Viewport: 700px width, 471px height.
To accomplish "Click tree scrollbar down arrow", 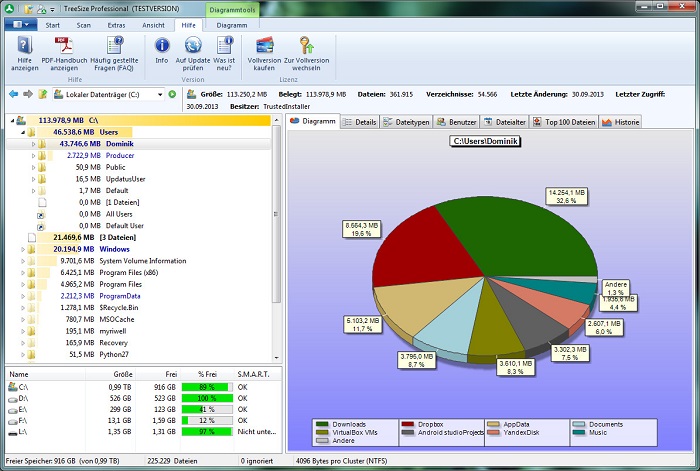I will (276, 358).
